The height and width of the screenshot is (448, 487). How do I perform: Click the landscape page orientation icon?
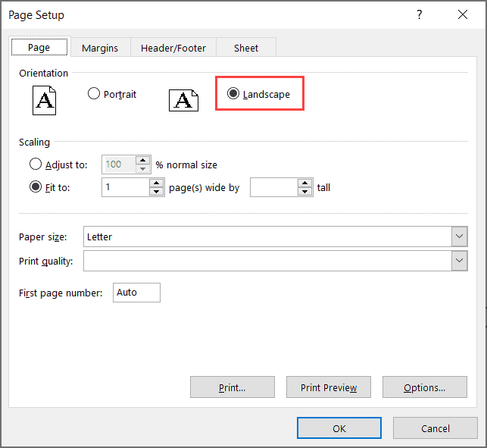(x=183, y=100)
